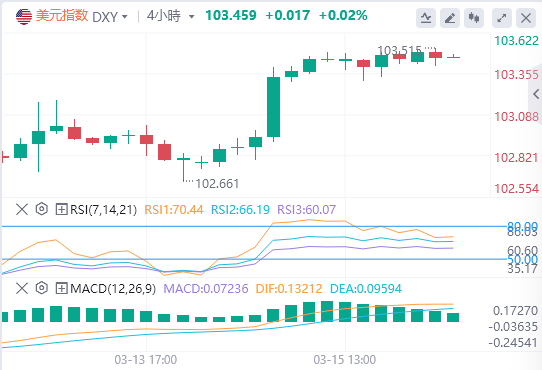
Task: Close the DXY chart panel
Action: (x=526, y=18)
